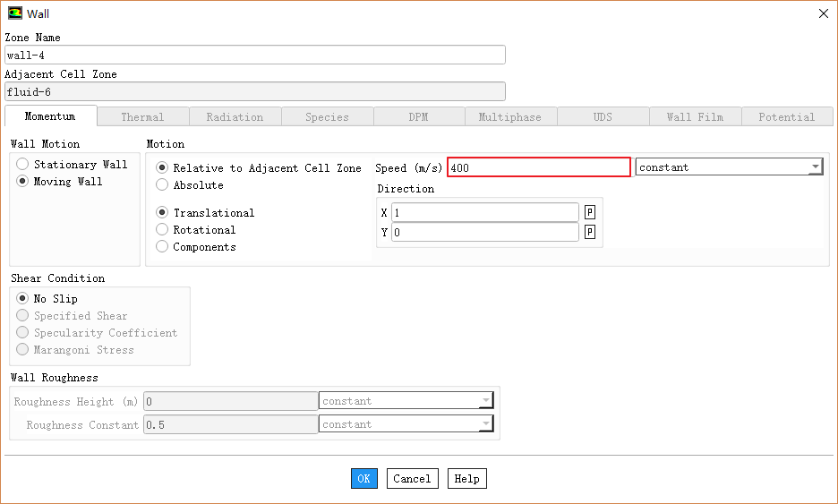Select the Stationary Wall radio button
Image resolution: width=838 pixels, height=504 pixels.
(x=23, y=165)
